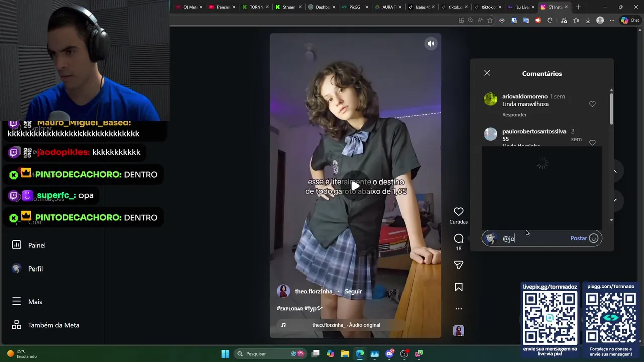Open ariovaldomoreno's profile from the comment username
644x362 pixels.
(525, 96)
